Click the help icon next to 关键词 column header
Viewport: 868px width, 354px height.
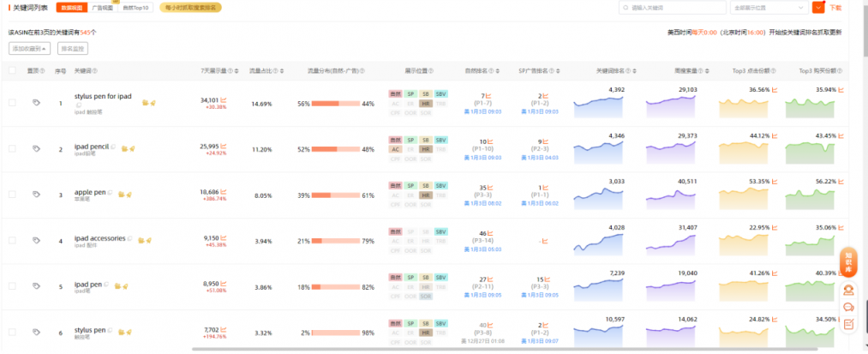click(94, 71)
